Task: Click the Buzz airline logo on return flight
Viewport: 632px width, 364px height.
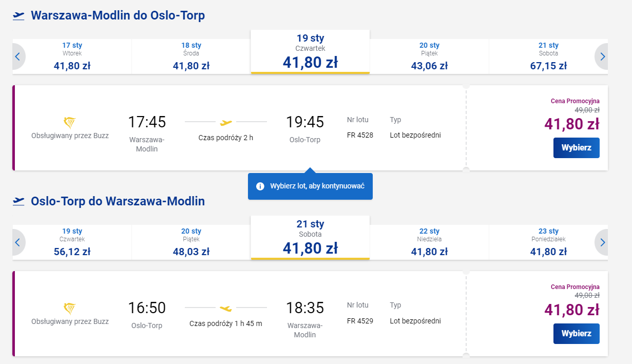Action: (x=70, y=309)
